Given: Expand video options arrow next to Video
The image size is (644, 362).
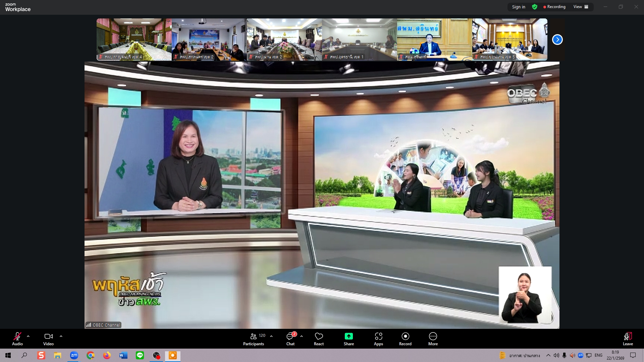Looking at the screenshot, I should [x=61, y=336].
